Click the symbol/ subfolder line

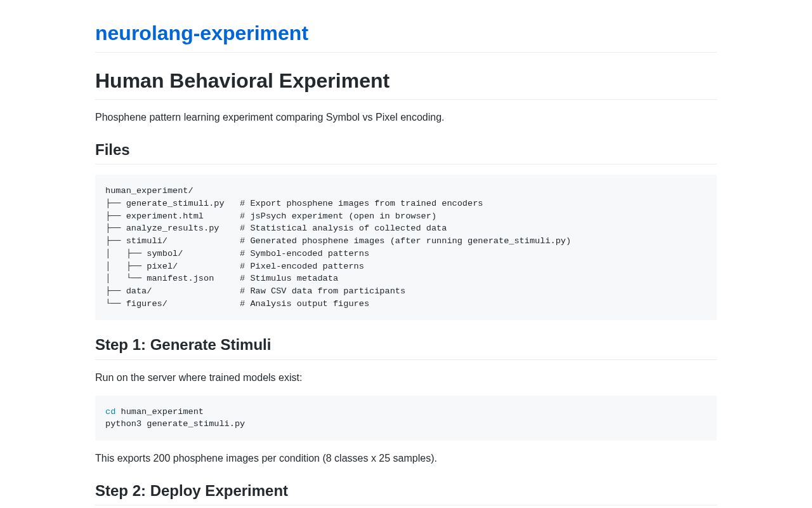[237, 254]
